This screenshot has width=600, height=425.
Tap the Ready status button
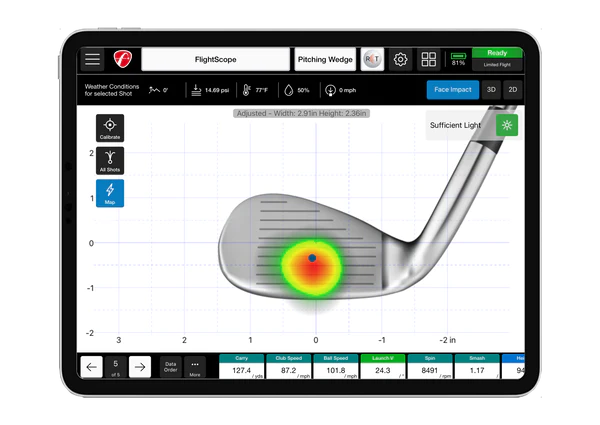(x=497, y=53)
